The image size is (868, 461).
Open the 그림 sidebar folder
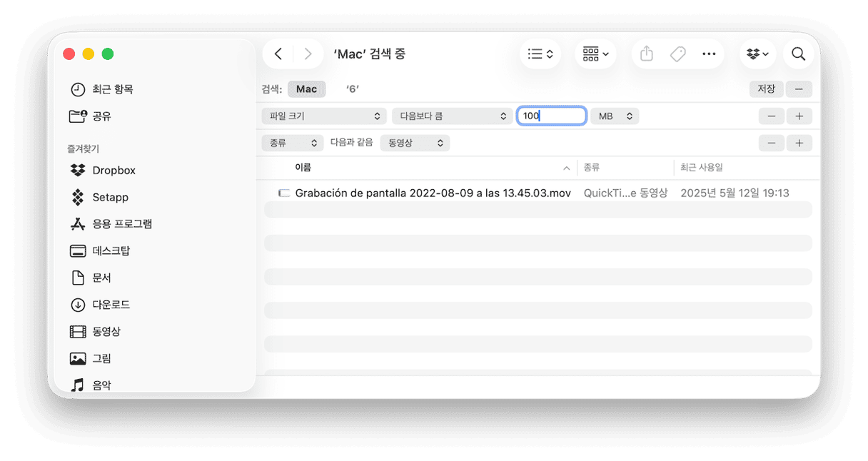(x=105, y=358)
